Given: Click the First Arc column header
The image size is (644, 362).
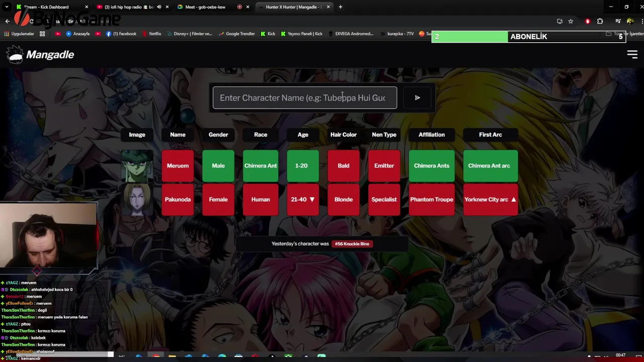Looking at the screenshot, I should 491,135.
